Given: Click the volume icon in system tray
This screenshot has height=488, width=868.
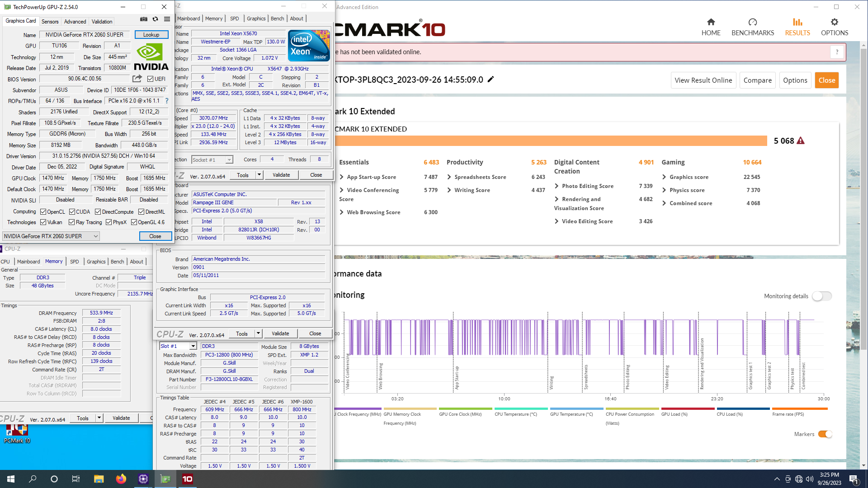Looking at the screenshot, I should pos(809,479).
